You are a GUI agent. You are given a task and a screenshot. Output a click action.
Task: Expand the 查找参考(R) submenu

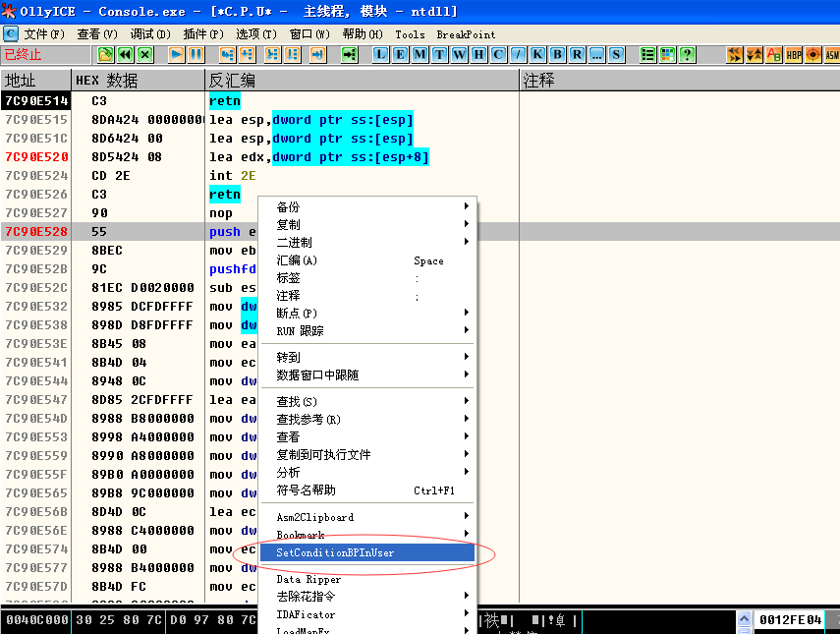(x=367, y=419)
